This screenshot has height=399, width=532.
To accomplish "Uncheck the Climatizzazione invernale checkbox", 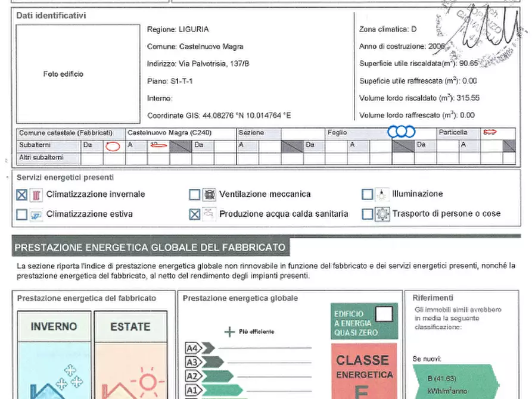I will click(21, 195).
